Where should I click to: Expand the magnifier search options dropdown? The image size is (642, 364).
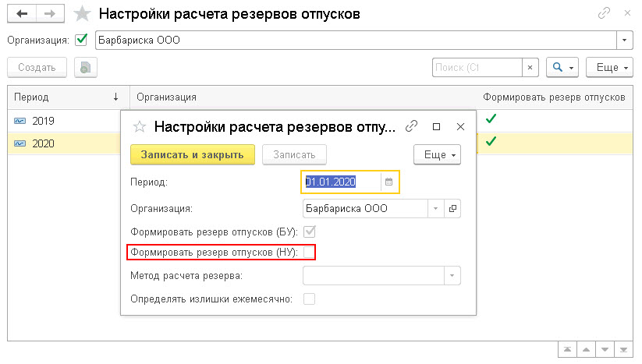pos(562,68)
